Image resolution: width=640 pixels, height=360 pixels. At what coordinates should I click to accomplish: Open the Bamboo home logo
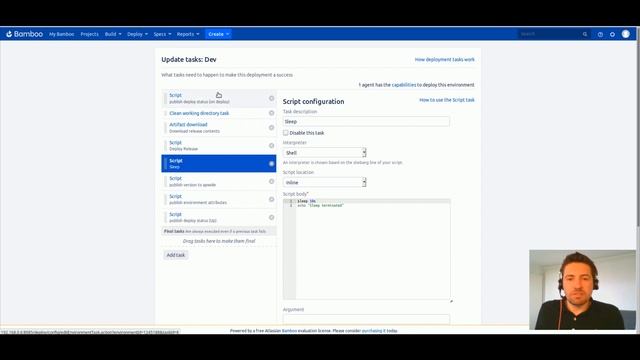pyautogui.click(x=24, y=34)
